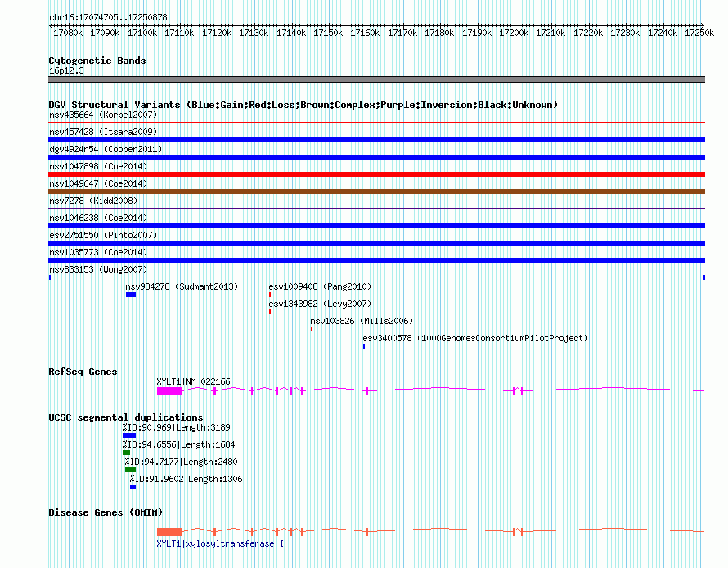Viewport: 728px width, 568px height.
Task: Click the %ID:91.9602|Length:1306 duplication label
Action: click(x=186, y=479)
